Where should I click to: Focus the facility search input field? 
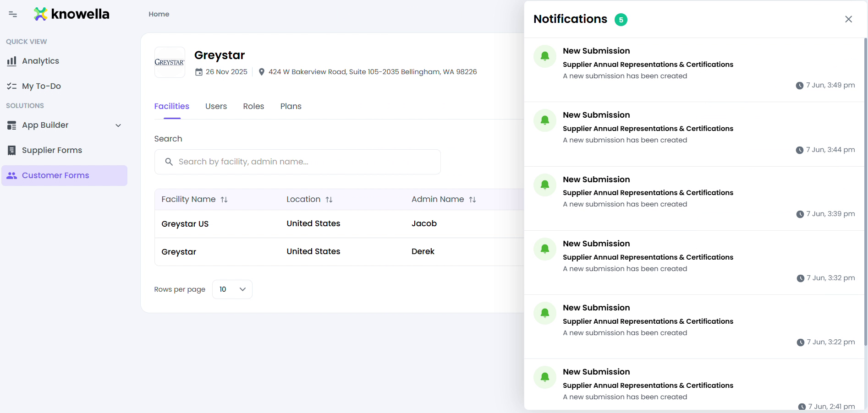coord(297,162)
